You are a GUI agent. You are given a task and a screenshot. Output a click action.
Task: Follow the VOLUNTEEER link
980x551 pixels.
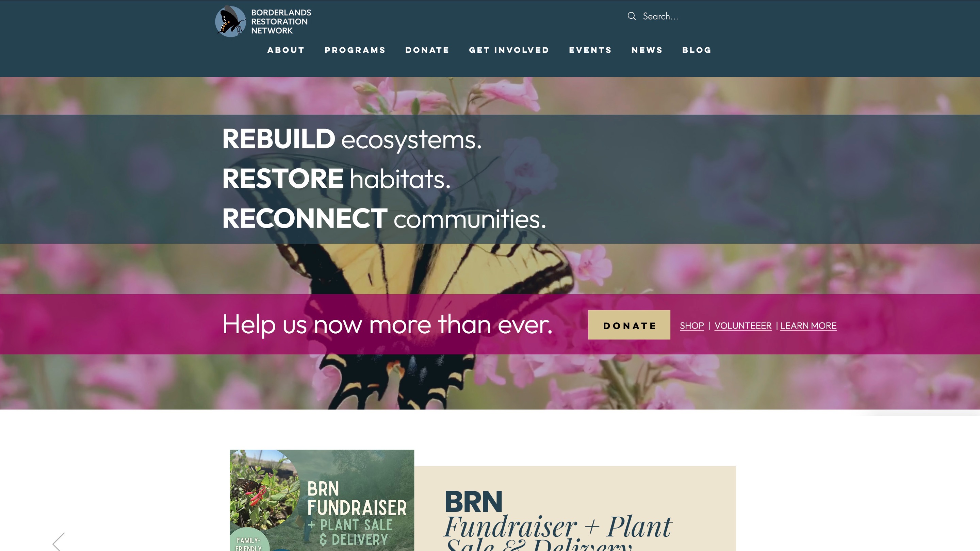point(743,326)
